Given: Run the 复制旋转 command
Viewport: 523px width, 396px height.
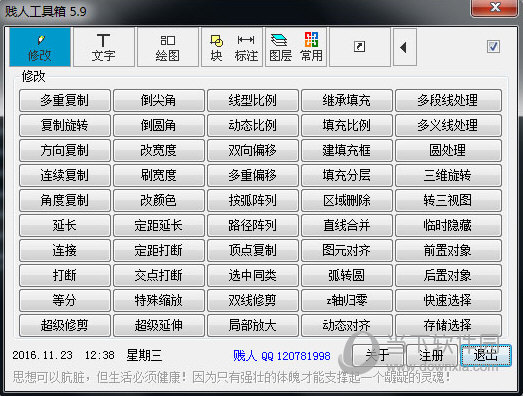Looking at the screenshot, I should (65, 125).
